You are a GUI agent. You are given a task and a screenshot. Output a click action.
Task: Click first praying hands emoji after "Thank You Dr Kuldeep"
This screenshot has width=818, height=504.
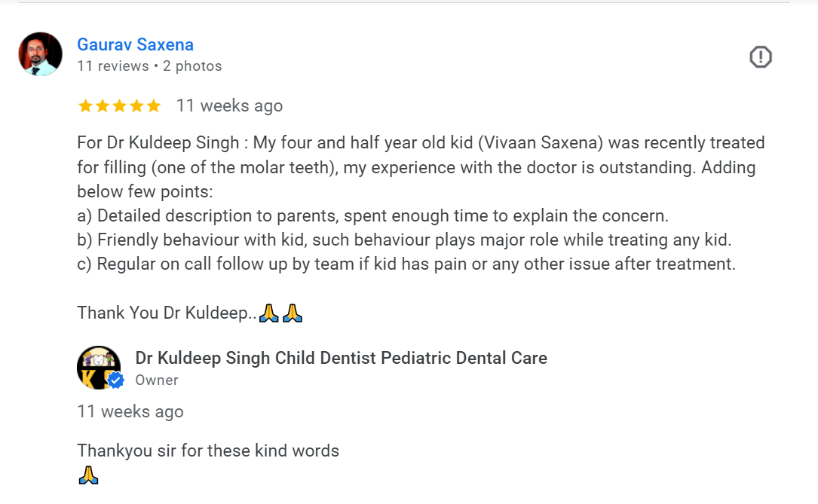pyautogui.click(x=268, y=313)
